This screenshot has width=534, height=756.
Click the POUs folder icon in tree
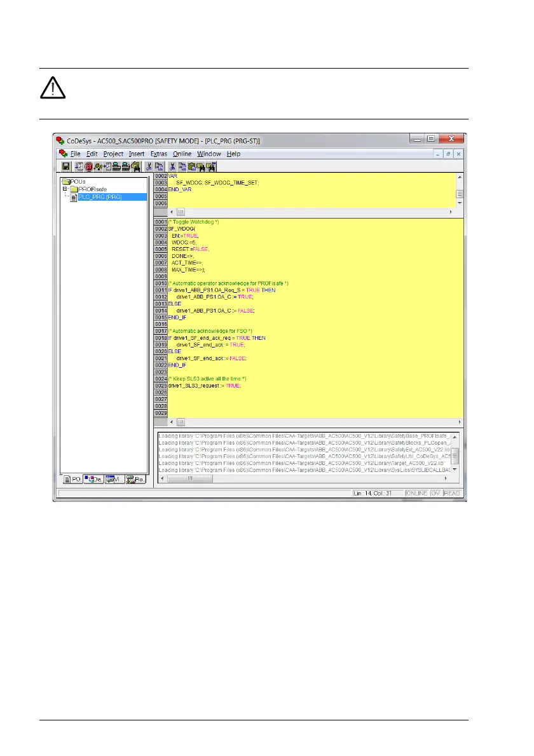click(x=65, y=182)
